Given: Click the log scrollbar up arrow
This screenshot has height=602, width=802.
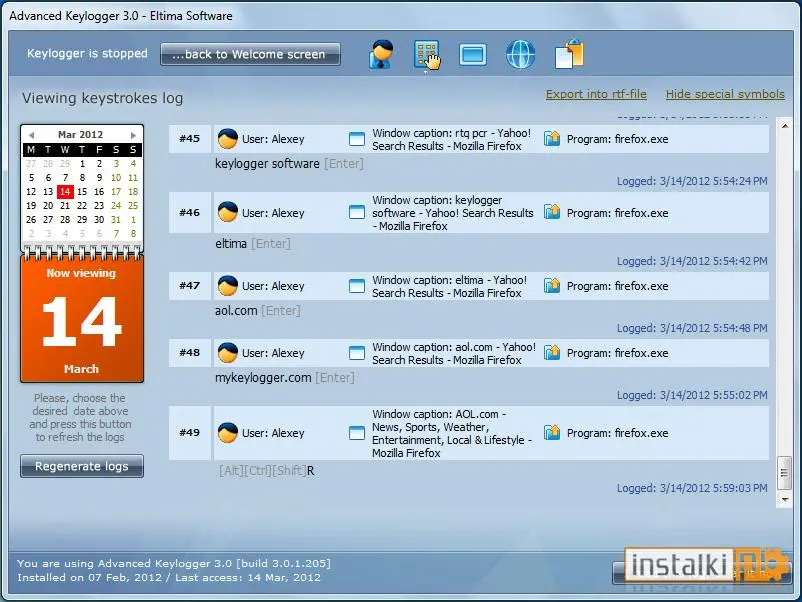Looking at the screenshot, I should point(785,126).
